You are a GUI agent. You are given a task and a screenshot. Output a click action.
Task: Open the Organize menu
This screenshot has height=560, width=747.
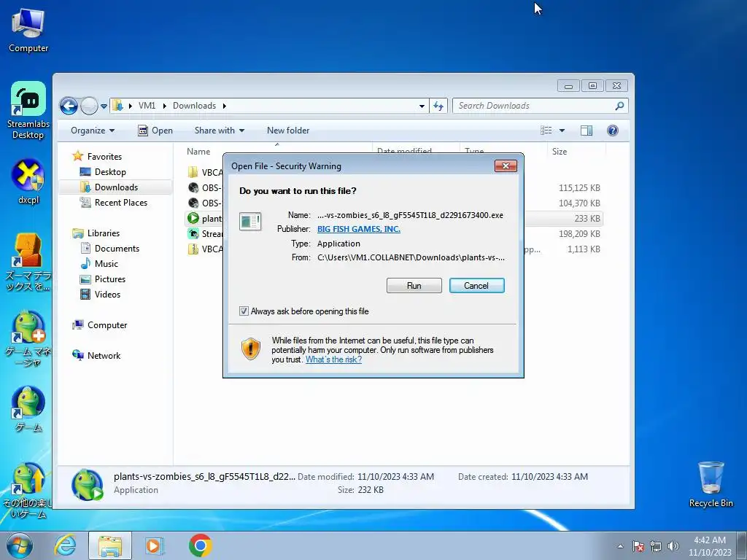click(93, 131)
